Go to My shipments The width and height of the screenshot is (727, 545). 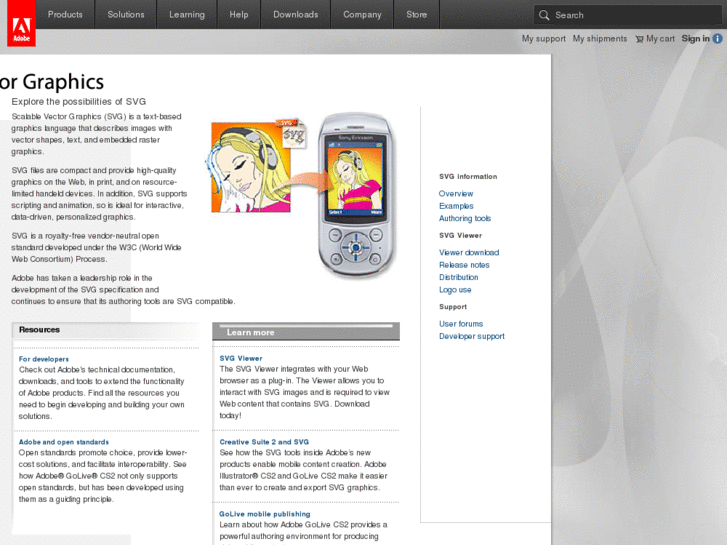pyautogui.click(x=599, y=39)
